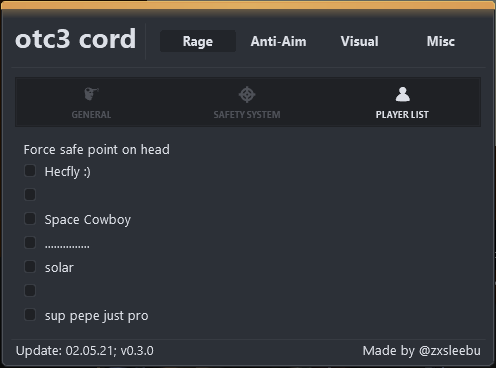Check the solar player checkbox
This screenshot has height=368, width=496.
click(30, 267)
